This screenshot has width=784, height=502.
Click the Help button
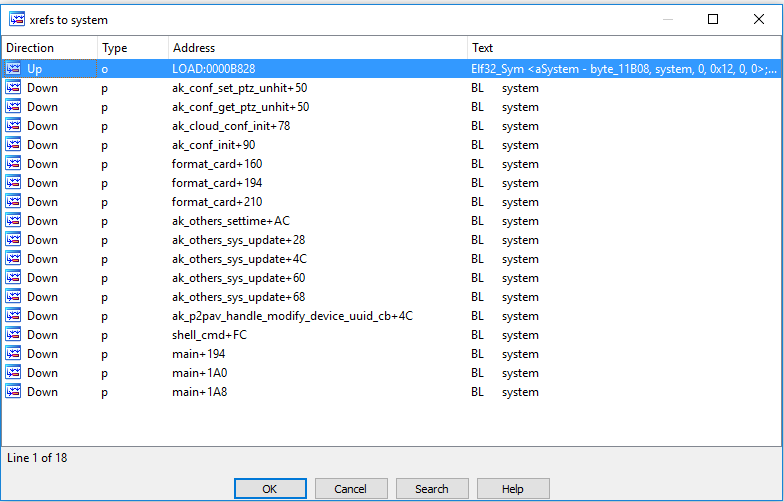513,488
